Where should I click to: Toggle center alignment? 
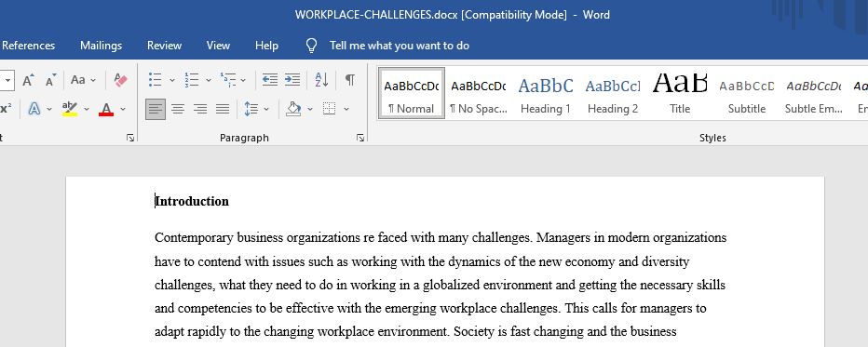(178, 109)
